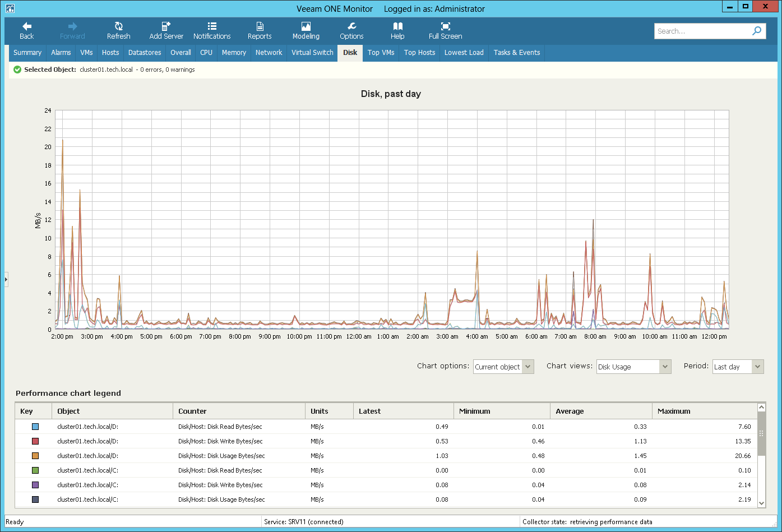Image resolution: width=782 pixels, height=532 pixels.
Task: Open the Alarms tab
Action: 61,53
